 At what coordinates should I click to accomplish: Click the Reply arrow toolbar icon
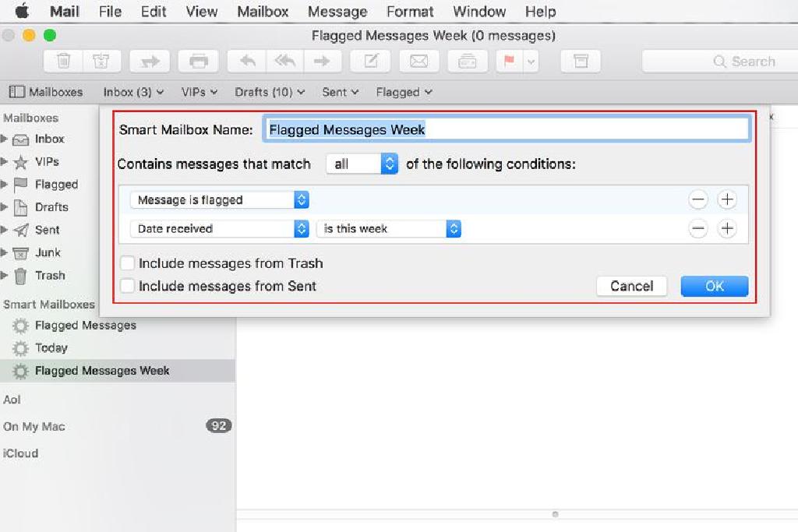tap(247, 62)
